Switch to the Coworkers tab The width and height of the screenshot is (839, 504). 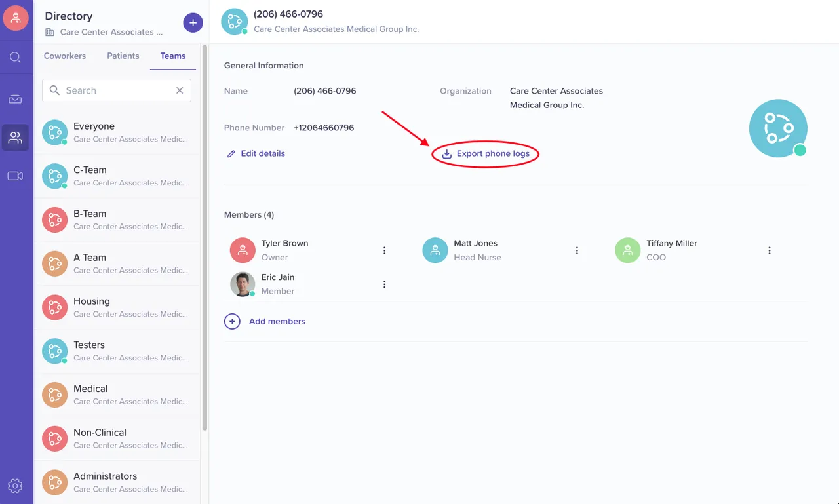65,56
